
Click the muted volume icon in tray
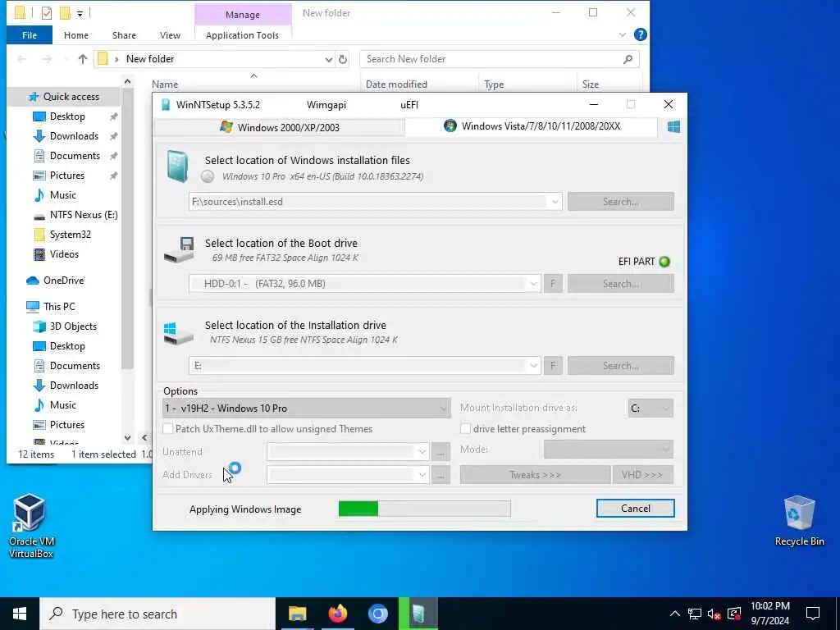click(714, 614)
